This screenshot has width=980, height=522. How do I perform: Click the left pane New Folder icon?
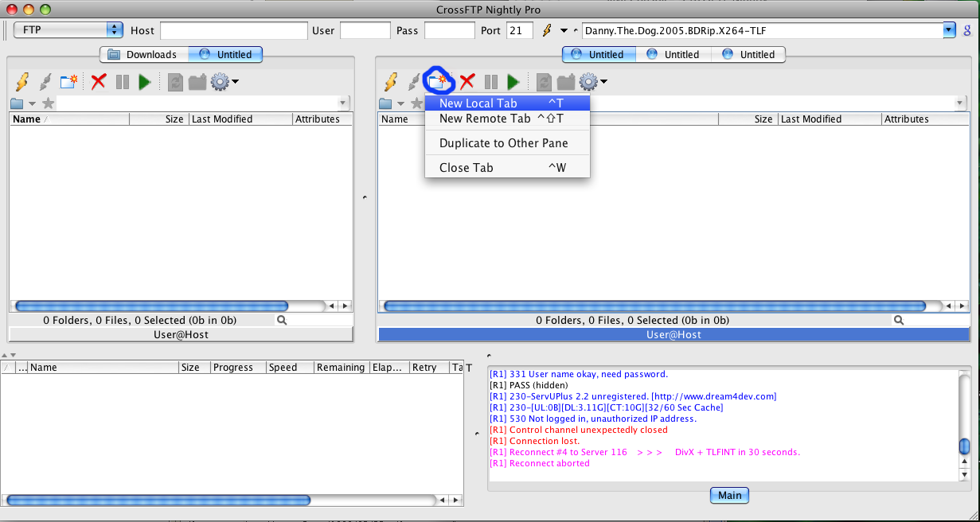(x=197, y=81)
